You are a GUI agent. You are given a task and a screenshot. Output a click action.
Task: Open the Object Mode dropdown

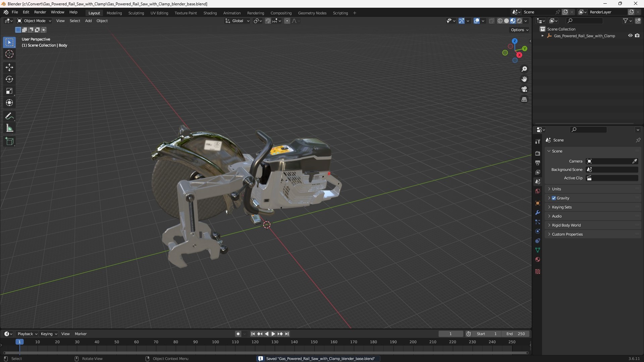pyautogui.click(x=34, y=21)
